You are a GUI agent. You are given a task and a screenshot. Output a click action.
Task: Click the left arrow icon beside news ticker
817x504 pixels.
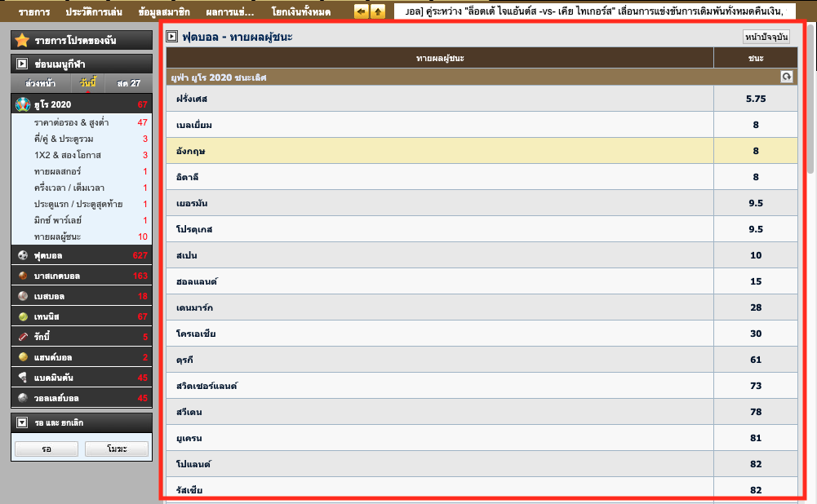[x=361, y=11]
